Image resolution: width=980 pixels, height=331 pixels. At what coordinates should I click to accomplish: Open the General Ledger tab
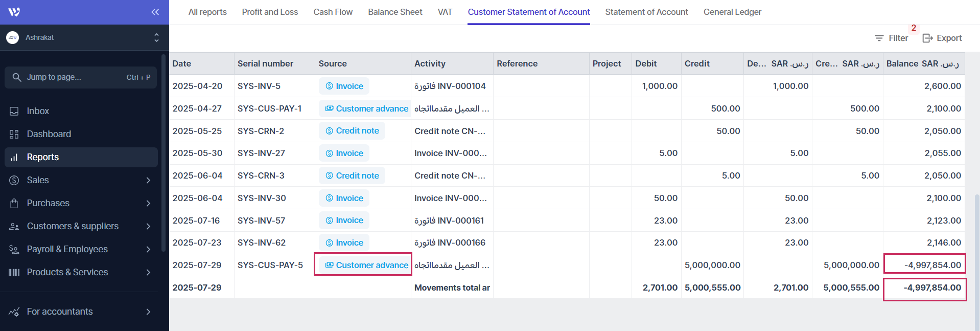click(732, 12)
